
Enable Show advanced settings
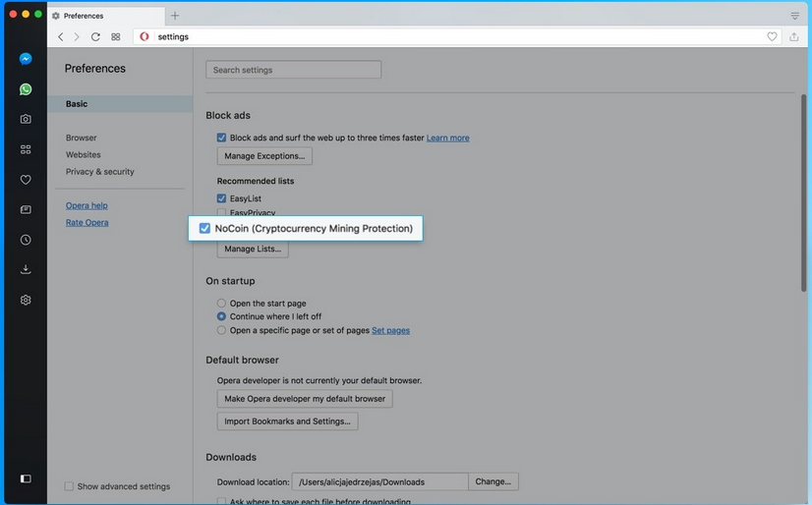69,486
